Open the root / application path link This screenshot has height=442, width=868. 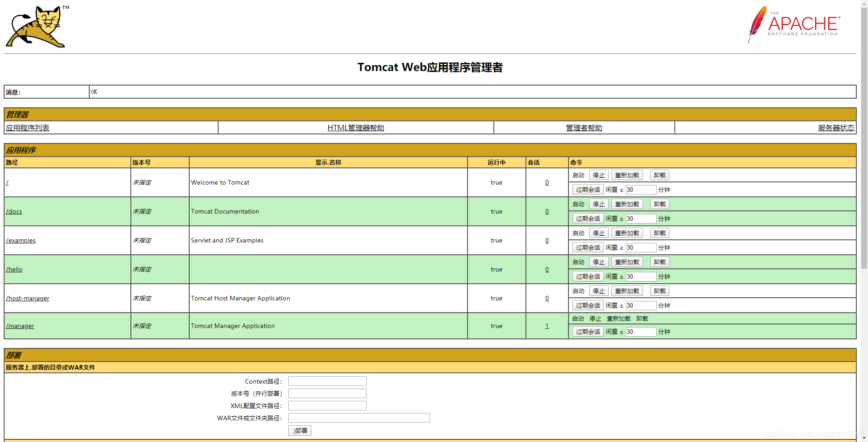click(7, 182)
